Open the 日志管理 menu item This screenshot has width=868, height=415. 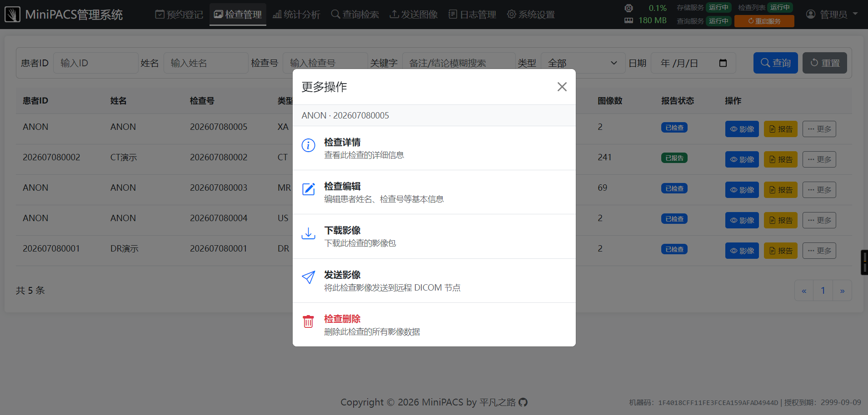(472, 15)
